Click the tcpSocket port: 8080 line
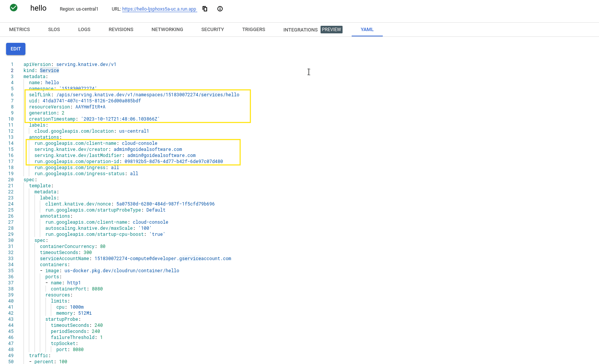 70,350
